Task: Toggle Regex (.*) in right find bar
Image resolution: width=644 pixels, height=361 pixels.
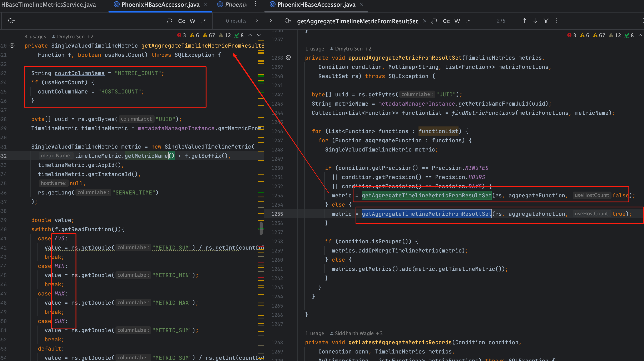Action: pyautogui.click(x=468, y=21)
